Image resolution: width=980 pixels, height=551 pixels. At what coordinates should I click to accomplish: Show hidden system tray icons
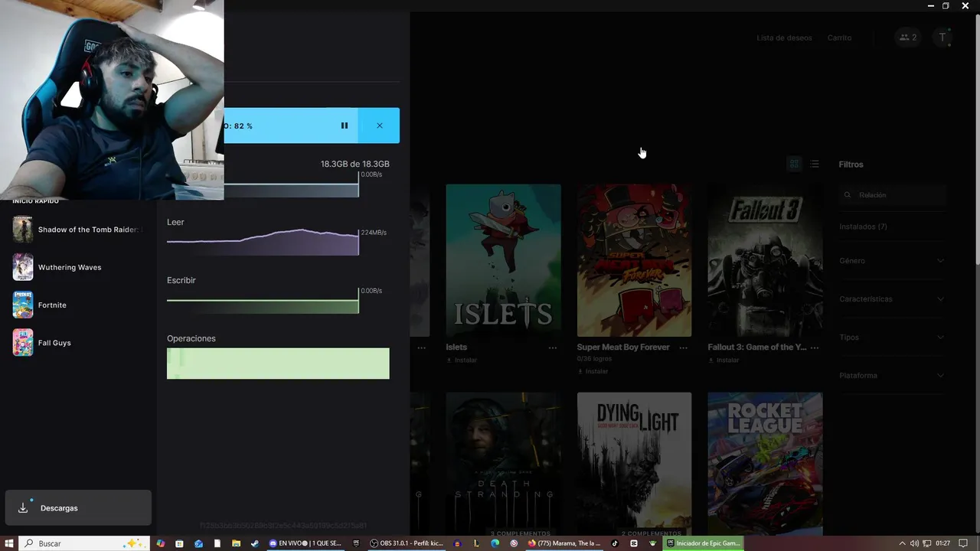902,543
